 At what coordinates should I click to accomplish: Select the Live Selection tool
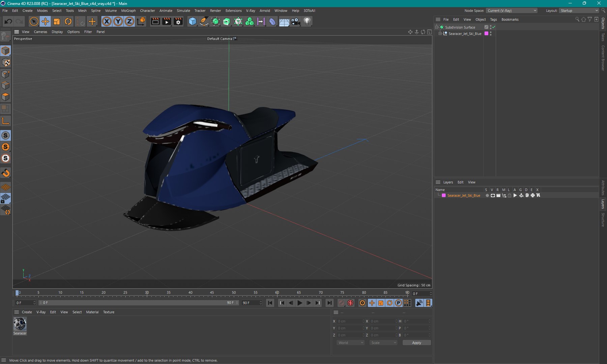click(x=34, y=22)
